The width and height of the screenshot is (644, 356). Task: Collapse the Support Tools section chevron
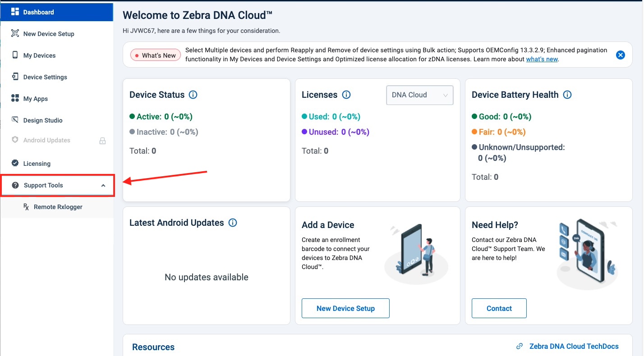coord(103,186)
